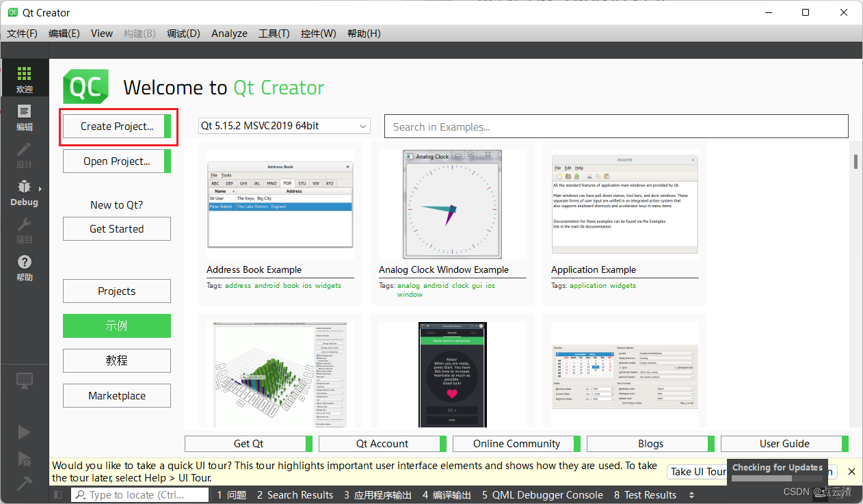Click the 'clock' tag under Analog Clock
863x504 pixels.
460,286
